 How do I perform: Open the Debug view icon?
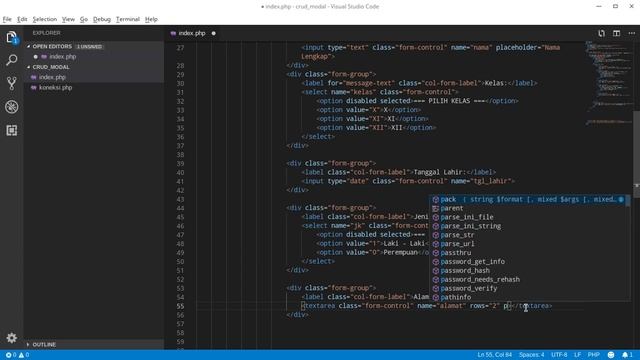point(11,107)
